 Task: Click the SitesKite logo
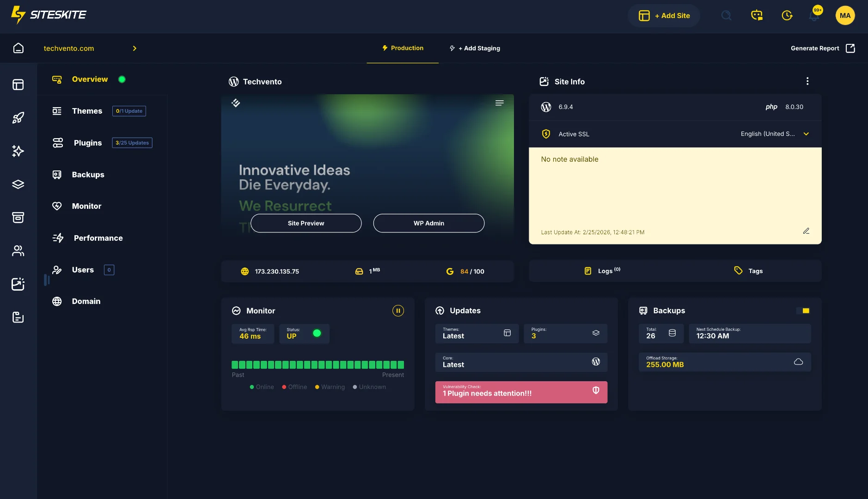click(x=49, y=15)
